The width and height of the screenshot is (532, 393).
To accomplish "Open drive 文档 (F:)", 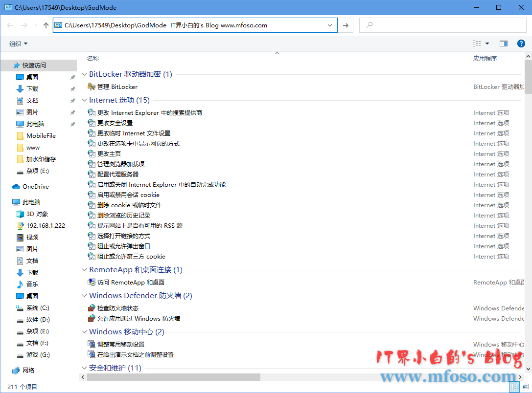I will pos(37,343).
